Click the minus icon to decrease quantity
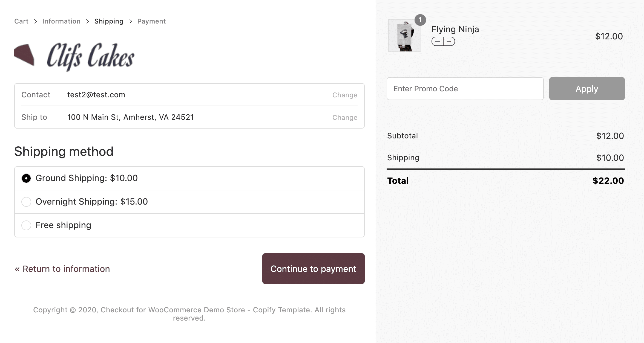The image size is (644, 343). coord(437,41)
